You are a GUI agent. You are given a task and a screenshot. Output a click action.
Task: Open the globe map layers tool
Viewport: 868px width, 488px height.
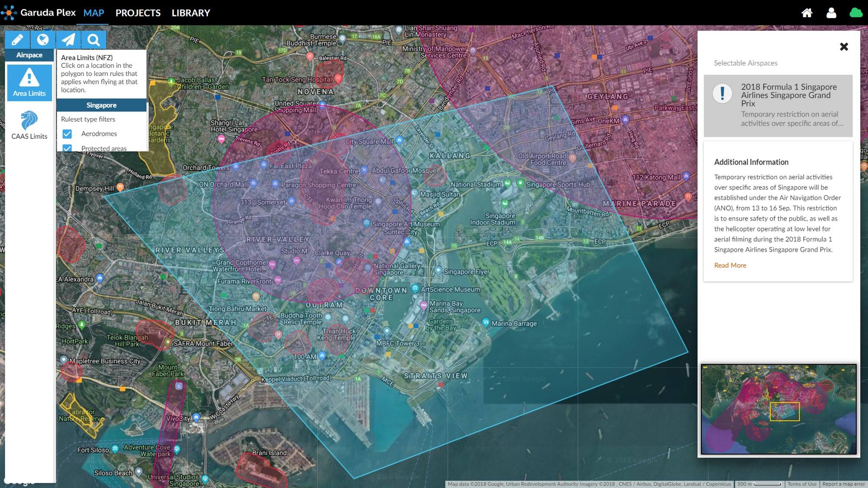pos(43,40)
